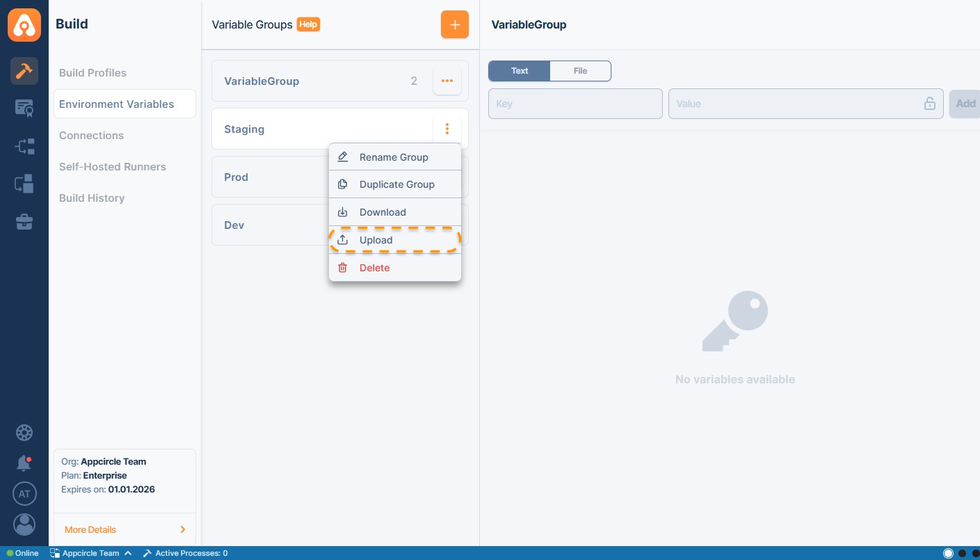Click into the Key input field
Screen dimensions: 980x560
[575, 104]
